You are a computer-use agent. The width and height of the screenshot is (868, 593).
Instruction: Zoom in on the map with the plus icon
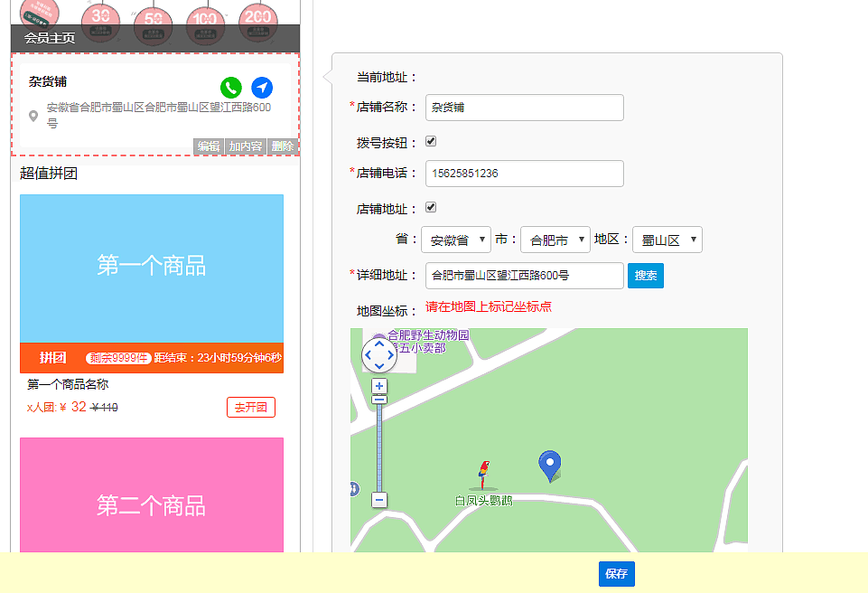coord(379,386)
